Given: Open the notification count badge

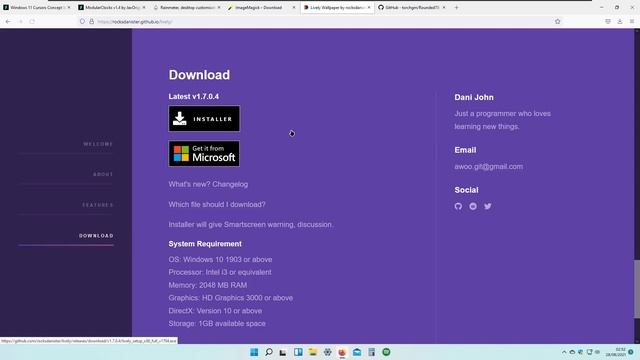Looking at the screenshot, I should click(631, 352).
